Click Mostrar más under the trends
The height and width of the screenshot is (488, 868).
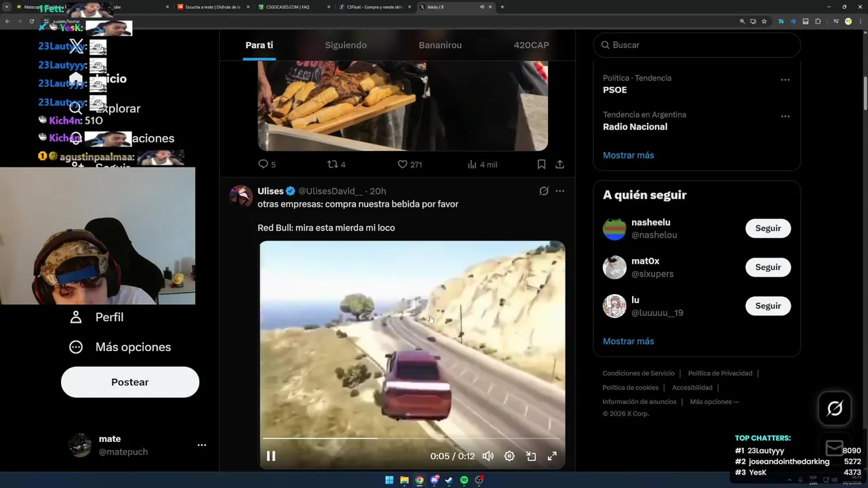tap(628, 155)
